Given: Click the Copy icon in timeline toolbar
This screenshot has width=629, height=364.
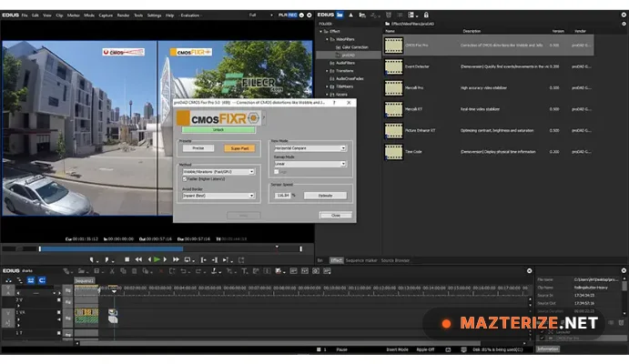Looking at the screenshot, I should pos(123,271).
